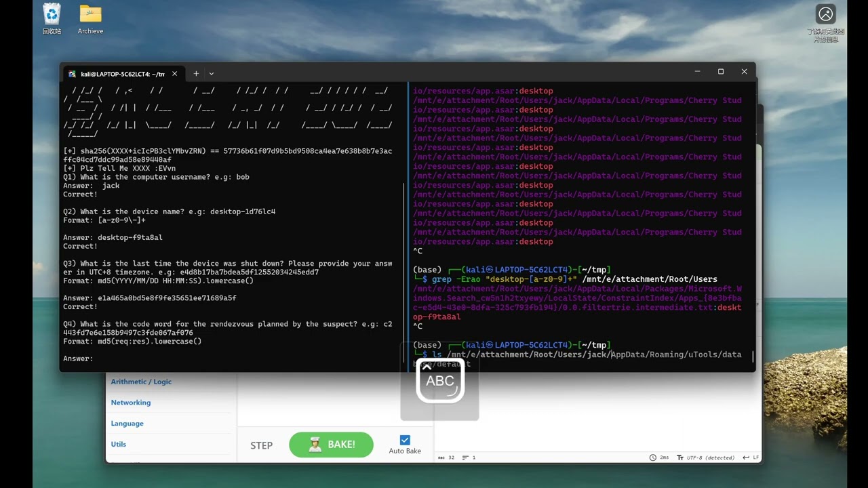
Task: Close the kali@LAPTOP terminal tab
Action: tap(174, 74)
